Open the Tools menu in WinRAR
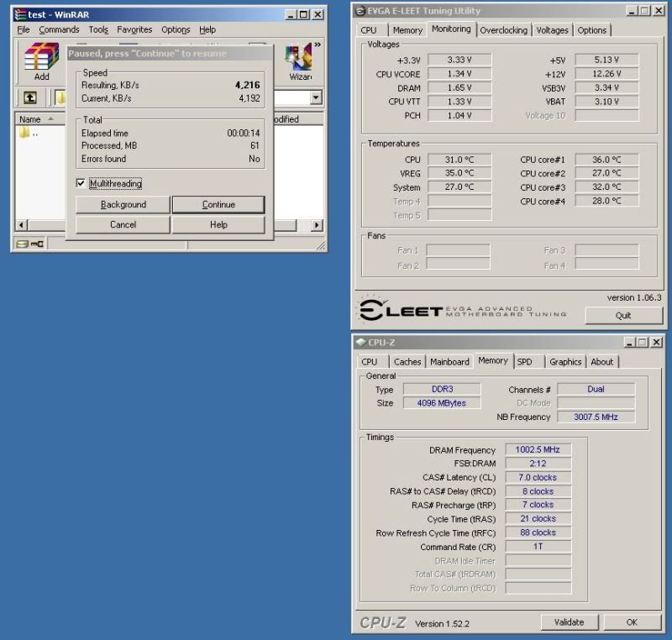672x640 pixels. click(x=98, y=29)
